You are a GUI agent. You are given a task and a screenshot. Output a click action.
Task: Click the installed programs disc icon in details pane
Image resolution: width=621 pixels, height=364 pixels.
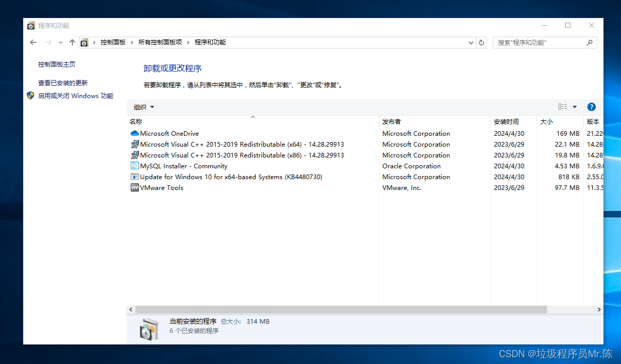[x=149, y=328]
